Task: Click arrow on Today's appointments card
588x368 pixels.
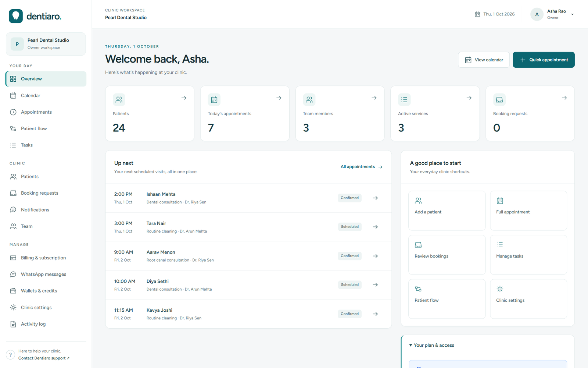Action: [279, 98]
